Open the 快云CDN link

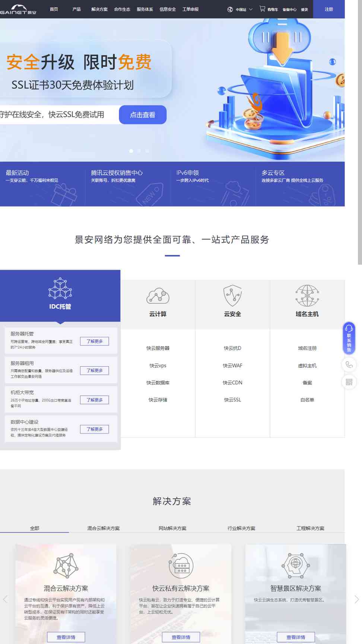[233, 383]
